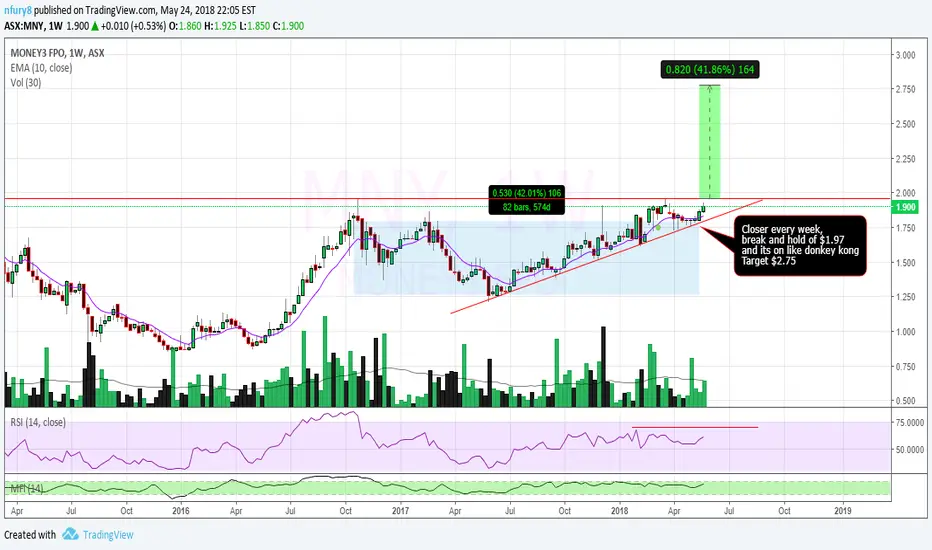Viewport: 932px width, 550px height.
Task: Click the MFI (14) indicator label
Action: pos(27,489)
